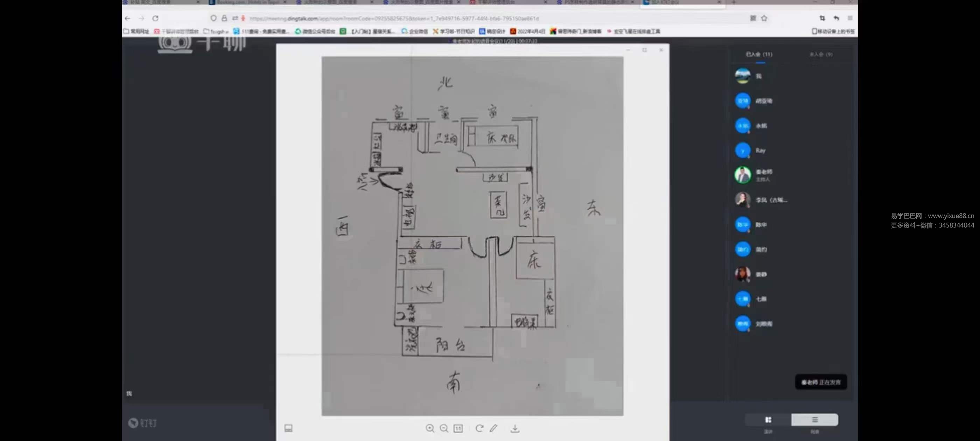Download the floor plan image
Screen dimensions: 980x441
[516, 428]
